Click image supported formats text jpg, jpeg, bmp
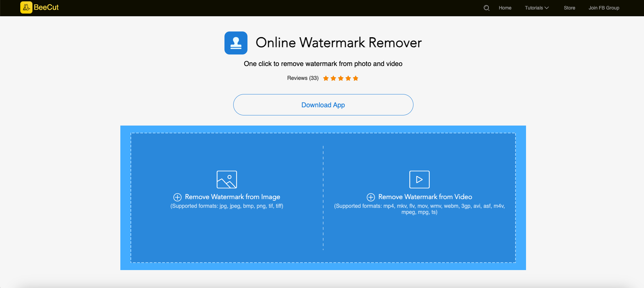The height and width of the screenshot is (288, 644). (x=227, y=206)
